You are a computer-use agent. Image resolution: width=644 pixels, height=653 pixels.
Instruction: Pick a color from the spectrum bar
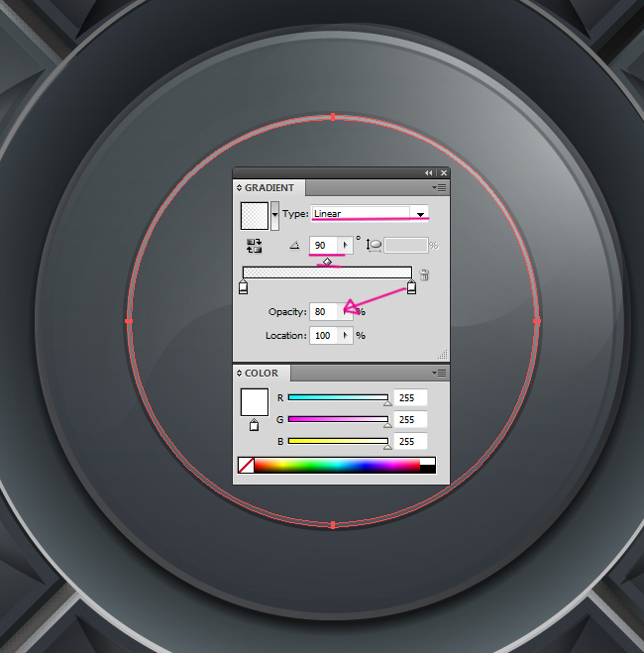click(337, 465)
